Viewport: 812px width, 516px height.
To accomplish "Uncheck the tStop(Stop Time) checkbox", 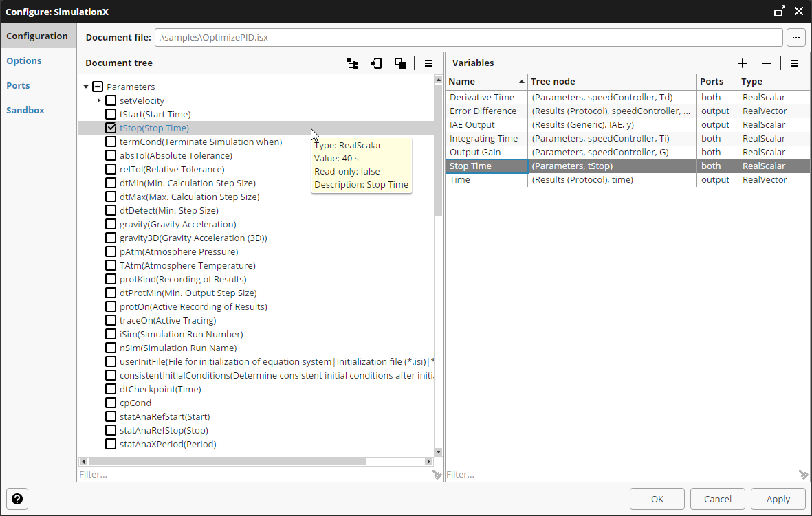I will 110,128.
